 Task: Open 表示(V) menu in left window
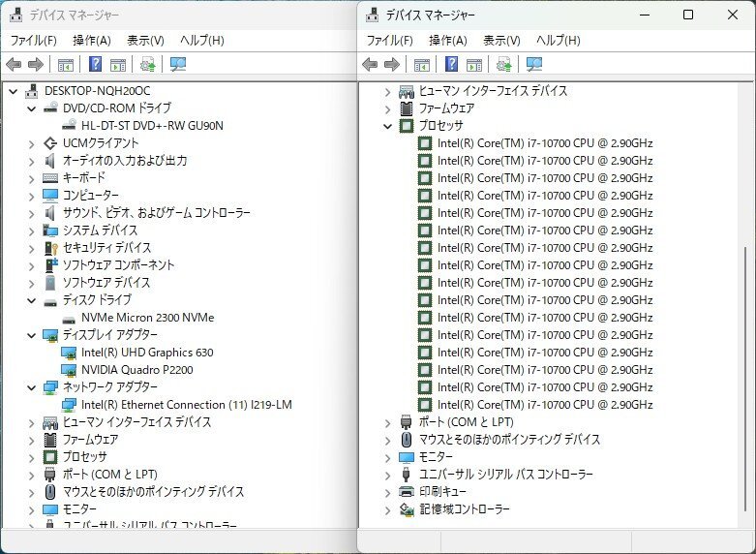pyautogui.click(x=145, y=41)
